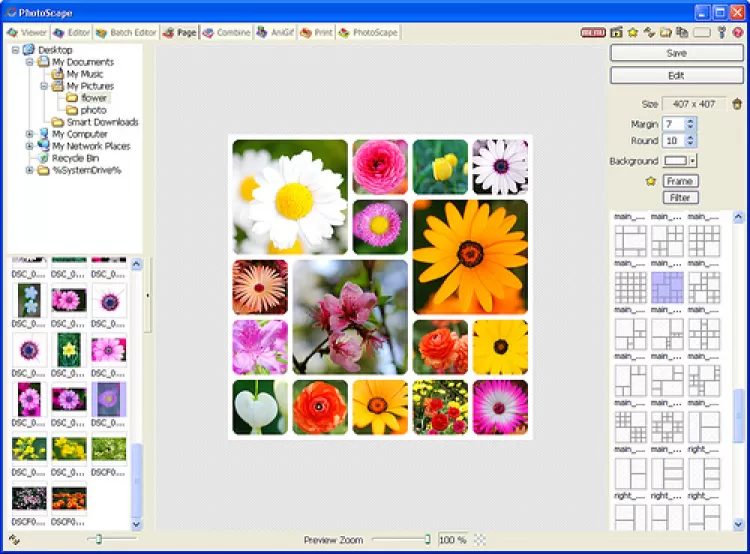
Task: Select the photo folder in tree
Action: [x=93, y=110]
